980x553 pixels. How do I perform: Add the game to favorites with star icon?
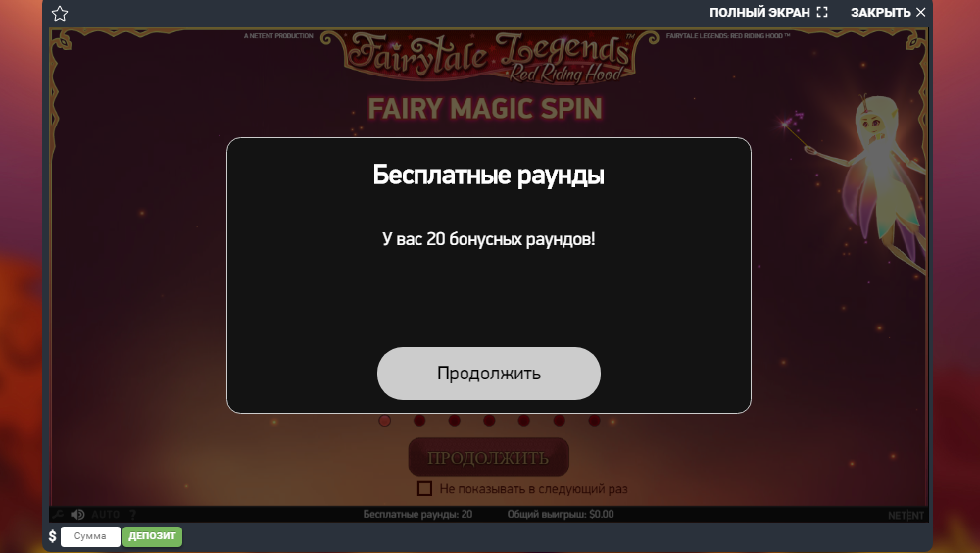point(60,13)
